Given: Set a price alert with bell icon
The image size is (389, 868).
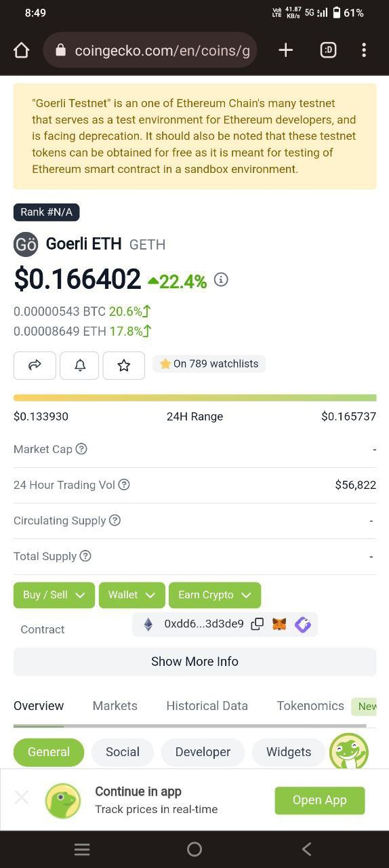Looking at the screenshot, I should point(79,366).
